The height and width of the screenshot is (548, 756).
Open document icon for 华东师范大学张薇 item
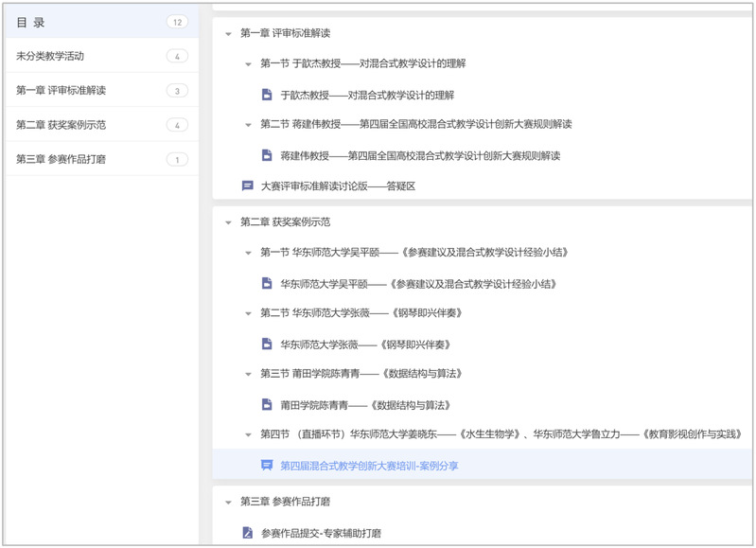pyautogui.click(x=267, y=344)
